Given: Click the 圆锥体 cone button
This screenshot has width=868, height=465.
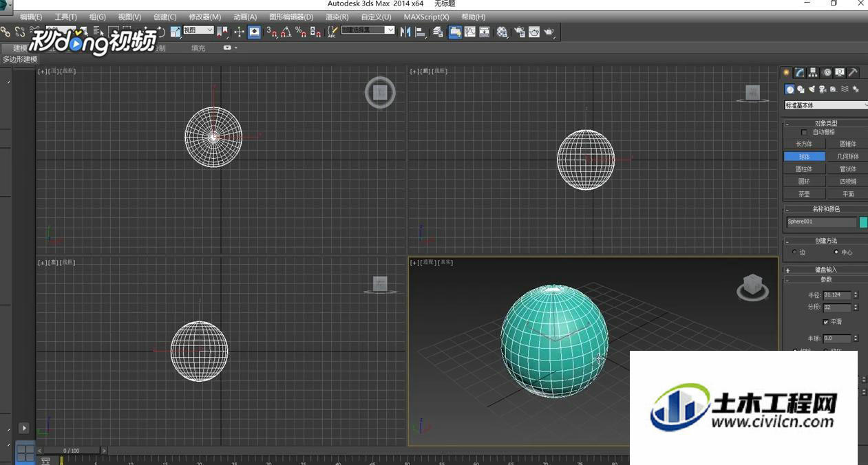Looking at the screenshot, I should 848,144.
